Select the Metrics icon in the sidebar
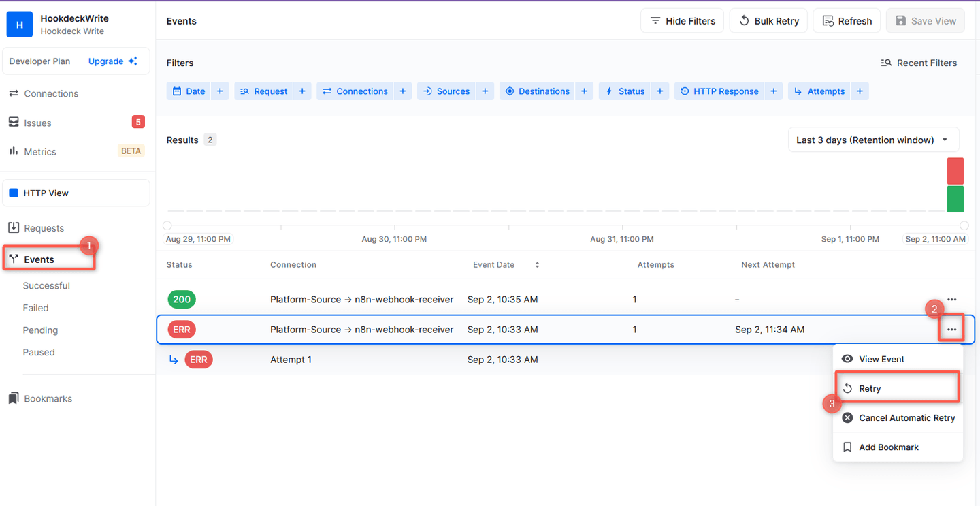This screenshot has width=980, height=506. [15, 151]
